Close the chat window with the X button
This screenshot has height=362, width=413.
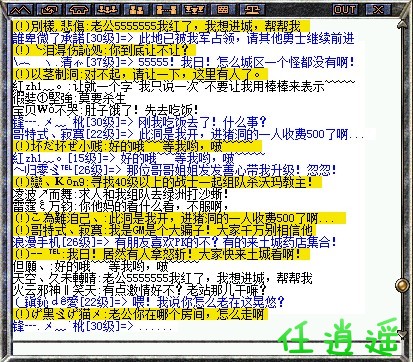point(378,9)
